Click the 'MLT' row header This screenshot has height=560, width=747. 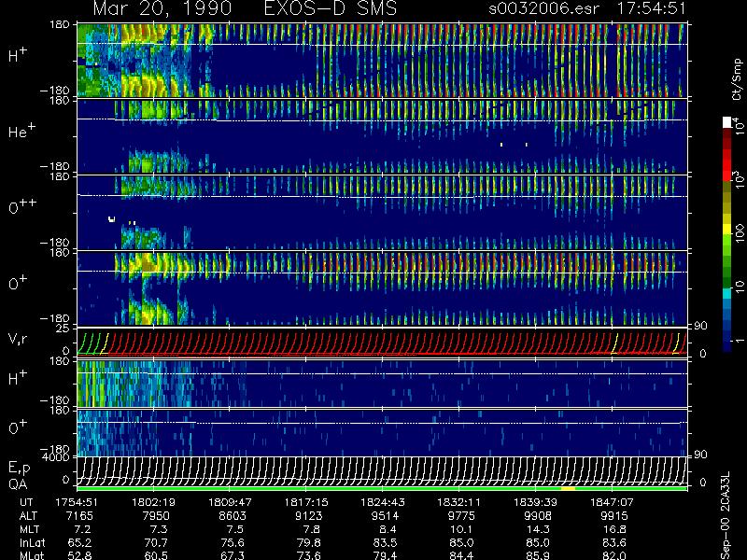point(29,529)
